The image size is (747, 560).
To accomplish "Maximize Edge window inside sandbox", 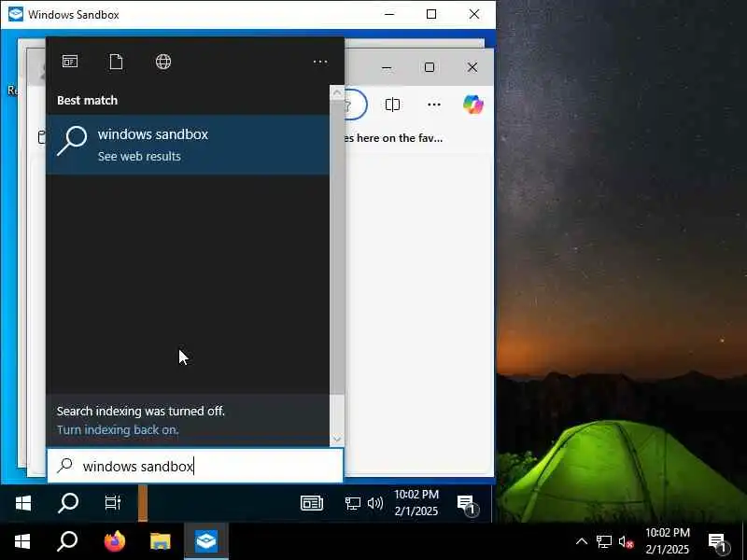I will click(430, 67).
